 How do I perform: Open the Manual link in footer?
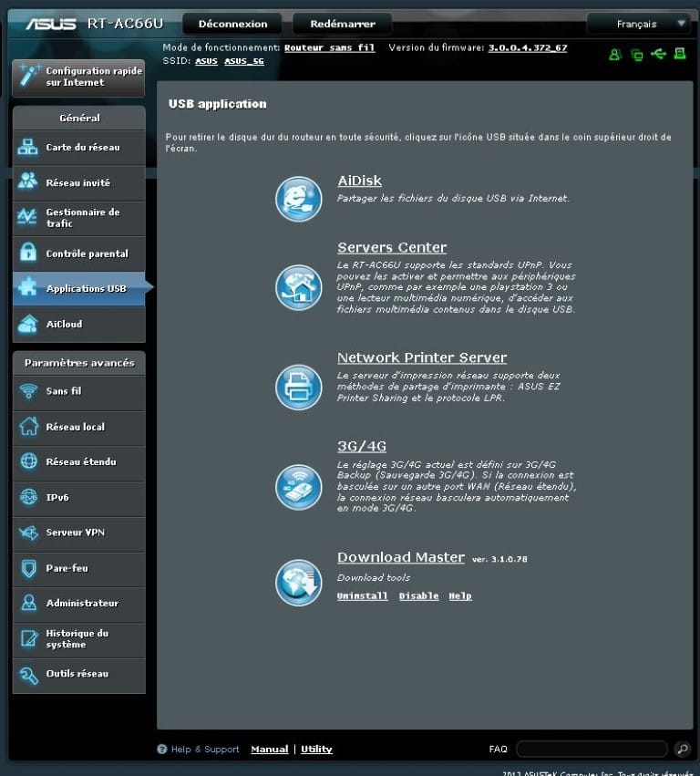[x=270, y=750]
